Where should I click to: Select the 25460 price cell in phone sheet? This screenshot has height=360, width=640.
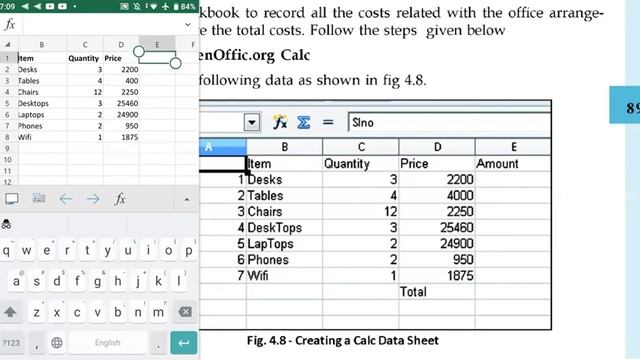[x=121, y=103]
